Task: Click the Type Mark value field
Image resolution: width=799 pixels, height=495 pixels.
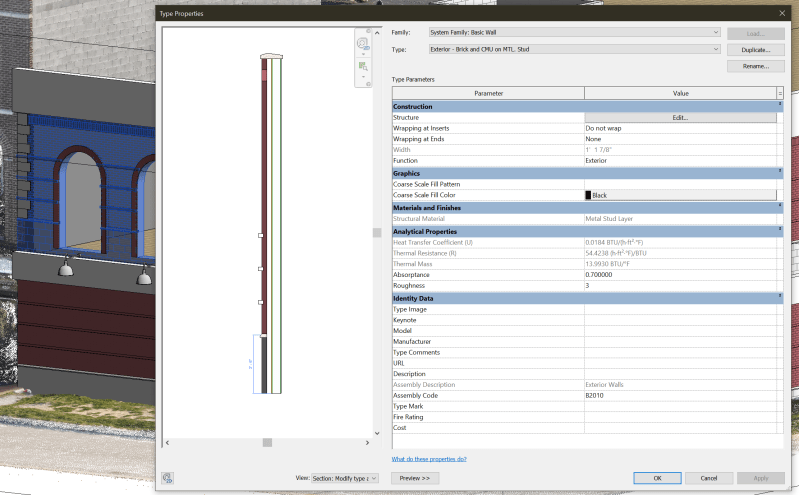Action: [680, 406]
